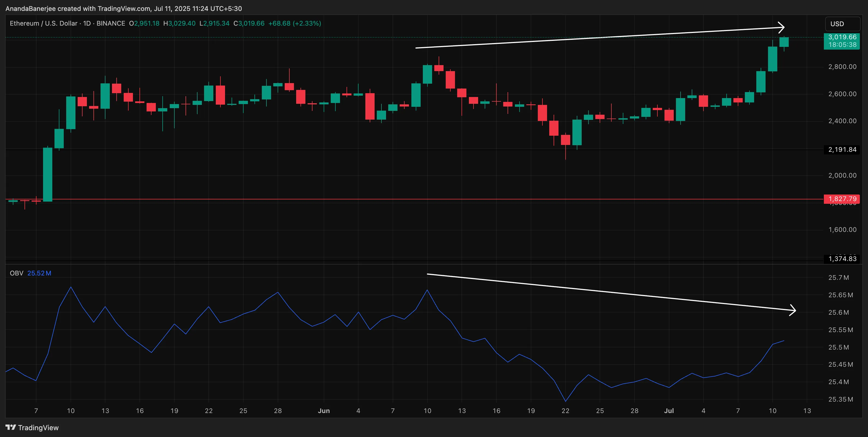The image size is (868, 437).
Task: Click the red horizontal support line
Action: [x=404, y=199]
